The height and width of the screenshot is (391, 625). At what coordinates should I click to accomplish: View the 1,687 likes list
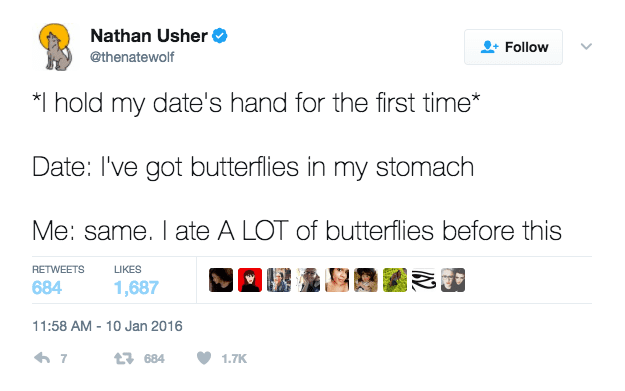[136, 280]
